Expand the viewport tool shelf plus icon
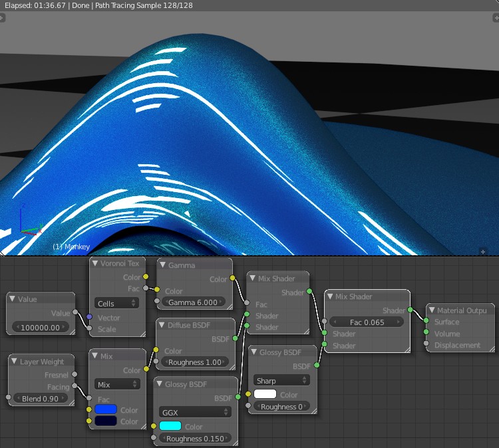Image resolution: width=499 pixels, height=448 pixels. (x=2, y=18)
